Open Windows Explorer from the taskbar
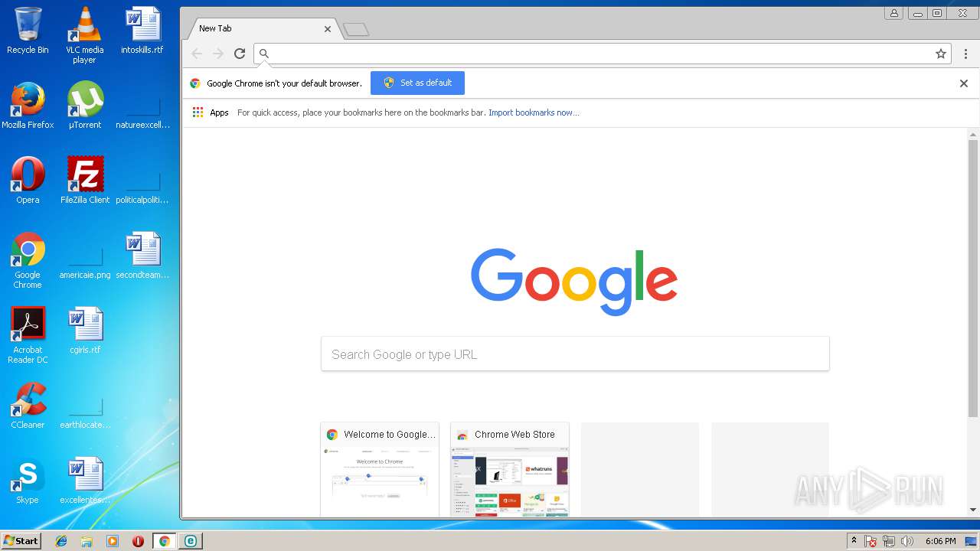The width and height of the screenshot is (980, 551). click(87, 541)
